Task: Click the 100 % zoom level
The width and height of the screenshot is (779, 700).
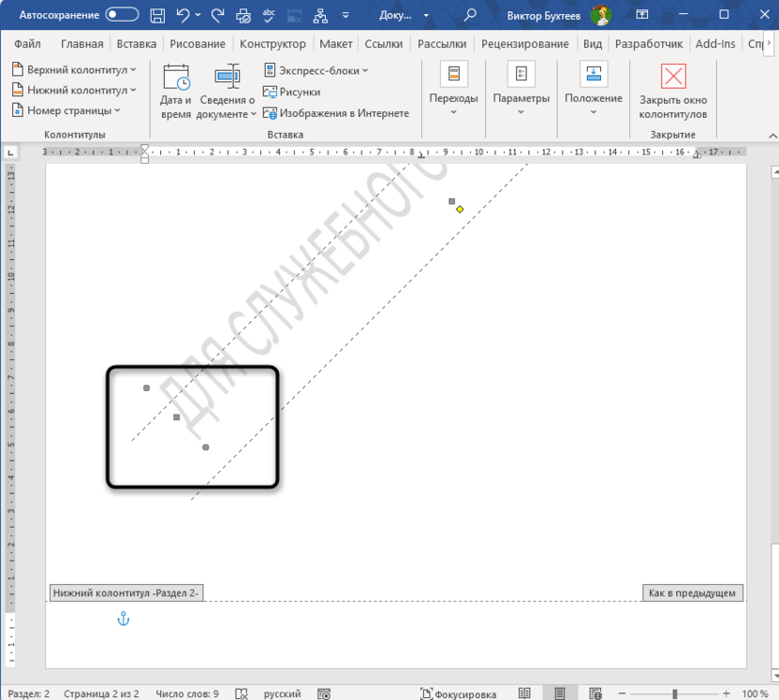Action: tap(755, 693)
